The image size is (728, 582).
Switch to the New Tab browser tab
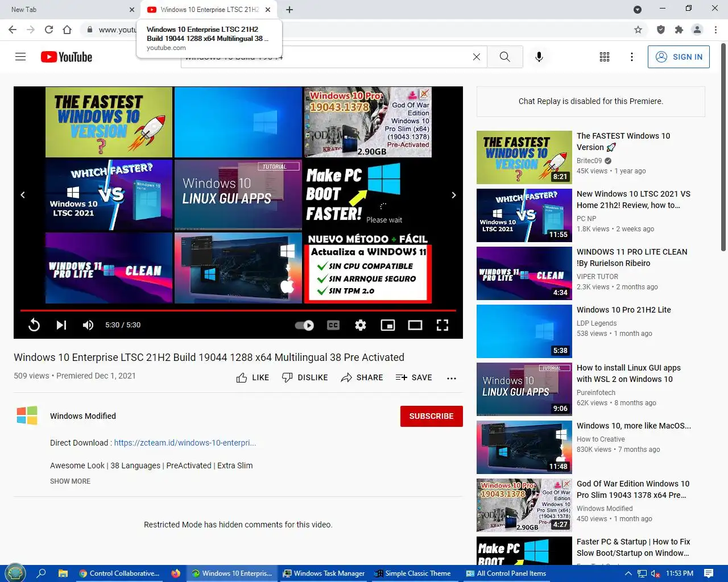tap(68, 9)
